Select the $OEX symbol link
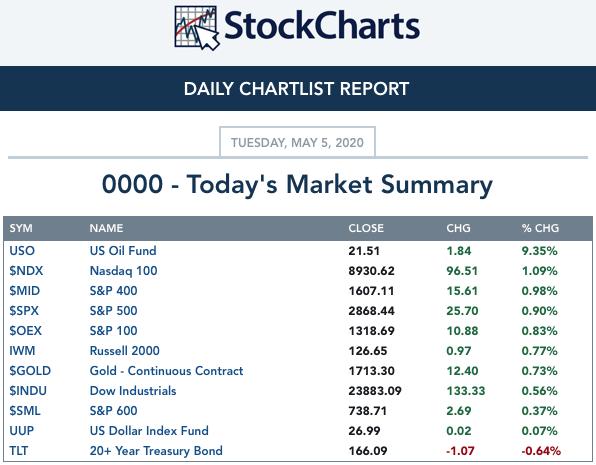This screenshot has height=465, width=596. click(x=25, y=331)
